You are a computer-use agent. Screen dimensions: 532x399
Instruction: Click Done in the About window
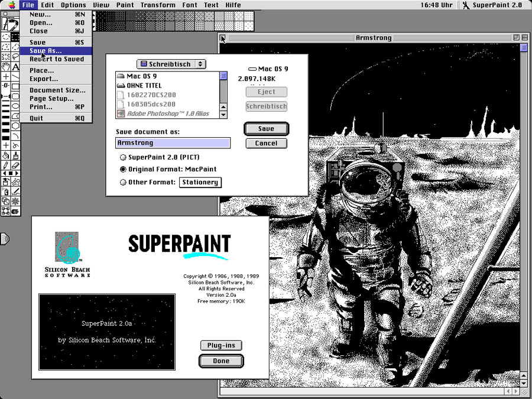[221, 361]
